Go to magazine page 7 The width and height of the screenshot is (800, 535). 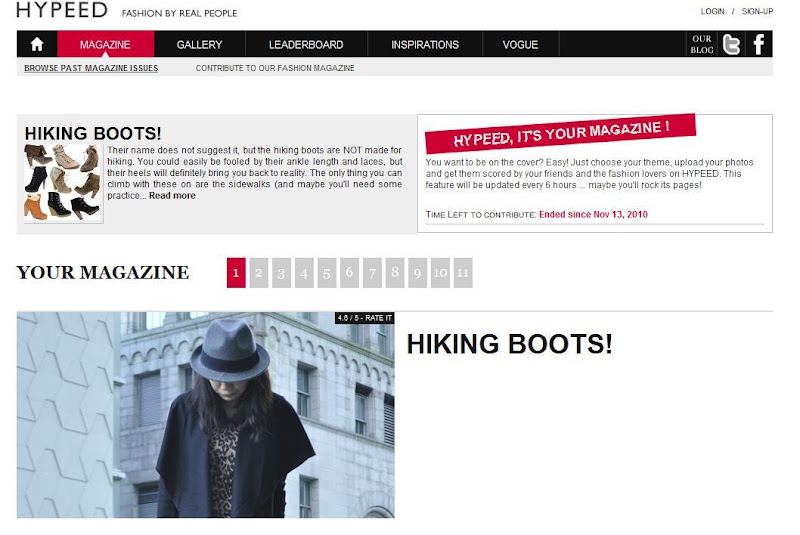click(372, 273)
